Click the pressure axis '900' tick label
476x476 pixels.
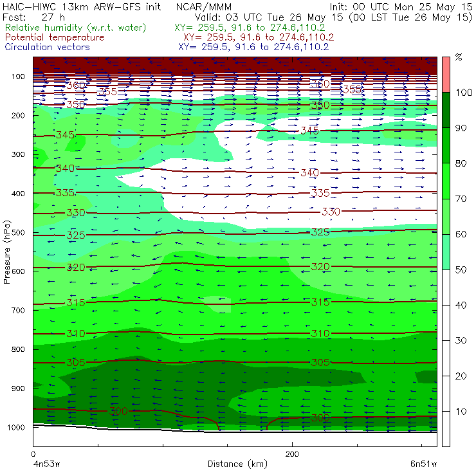tap(18, 389)
